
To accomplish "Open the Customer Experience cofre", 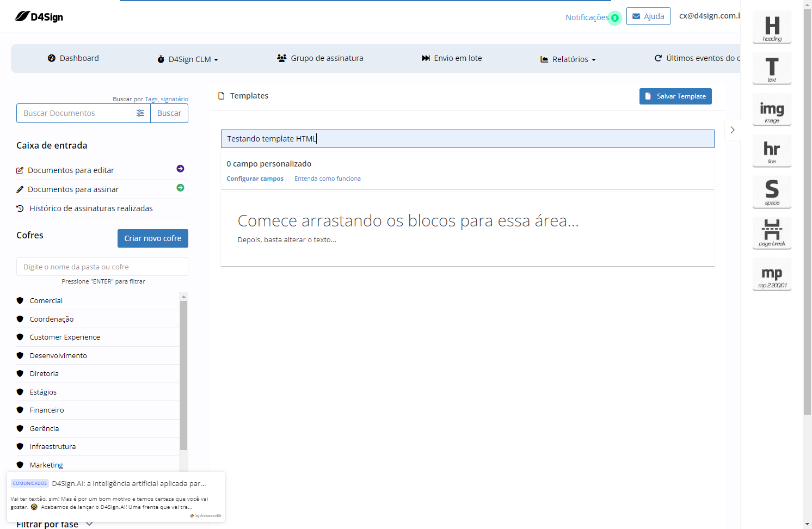I will pyautogui.click(x=65, y=337).
